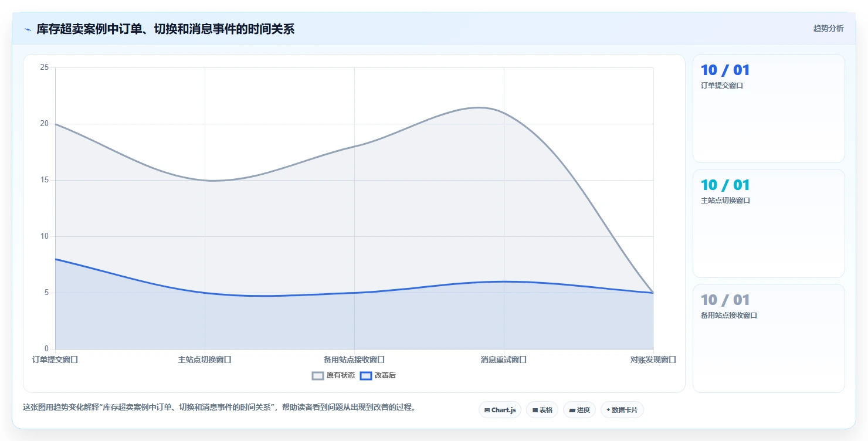This screenshot has height=441, width=868.
Task: Toggle the 原有状态 legend swatch
Action: click(x=317, y=375)
